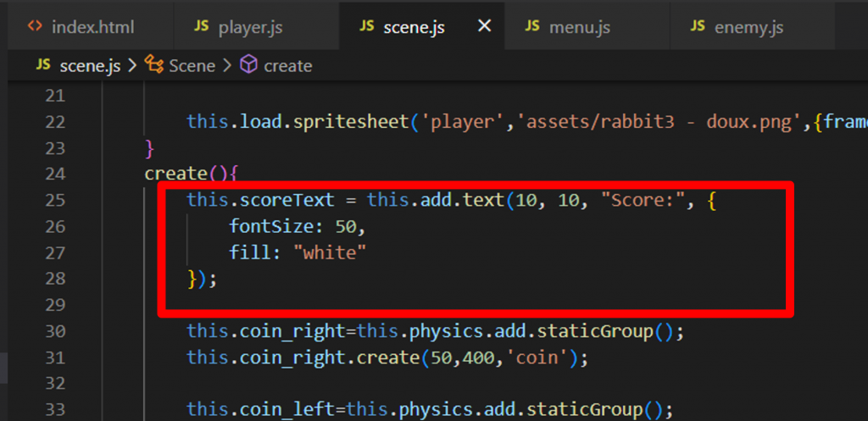
Task: Click the Scene class symbol icon in breadcrumb
Action: tap(154, 65)
